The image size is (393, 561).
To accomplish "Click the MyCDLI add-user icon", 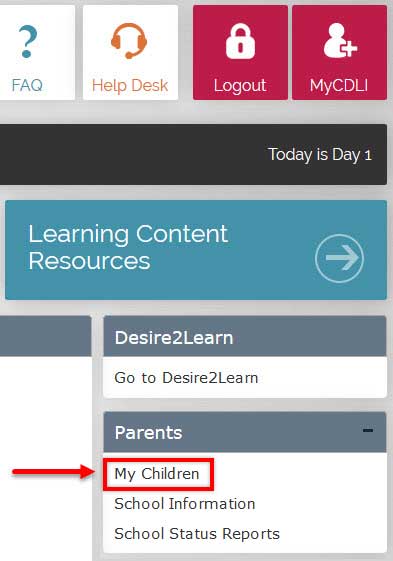I will 340,40.
